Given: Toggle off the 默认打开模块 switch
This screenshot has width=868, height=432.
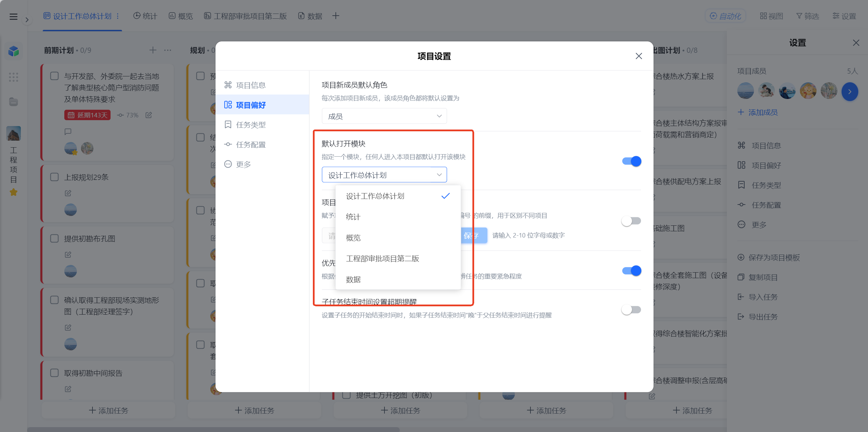Looking at the screenshot, I should [x=632, y=161].
